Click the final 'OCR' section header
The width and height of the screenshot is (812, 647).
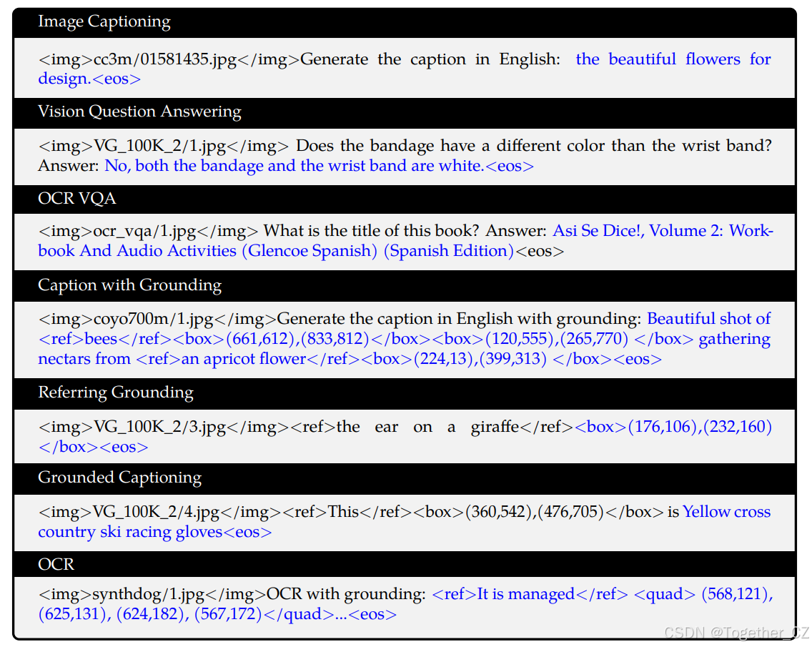click(56, 564)
